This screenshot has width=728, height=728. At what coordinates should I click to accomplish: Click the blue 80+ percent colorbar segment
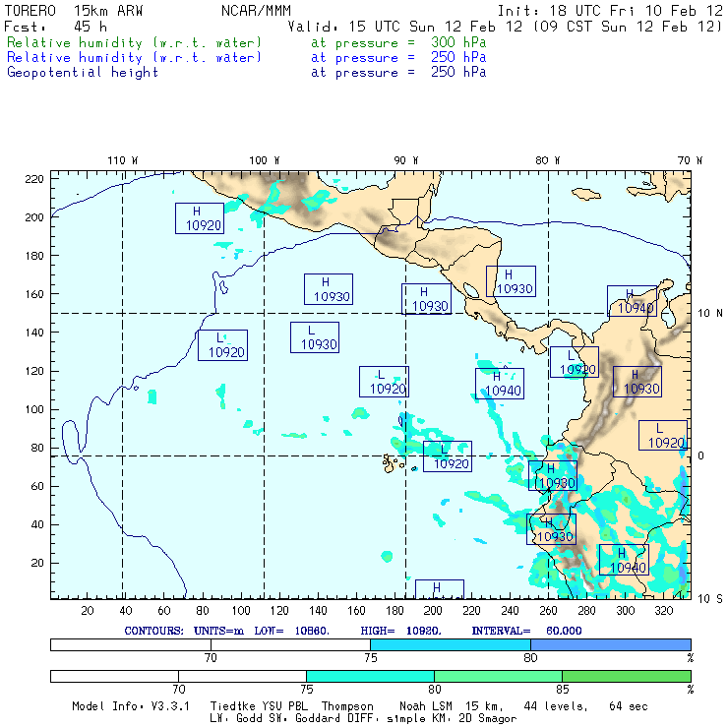[610, 643]
